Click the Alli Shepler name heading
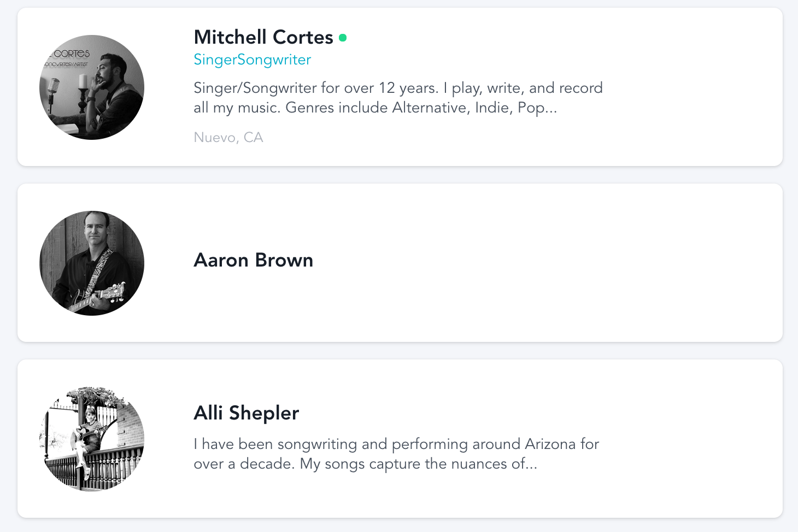798x532 pixels. pyautogui.click(x=247, y=413)
